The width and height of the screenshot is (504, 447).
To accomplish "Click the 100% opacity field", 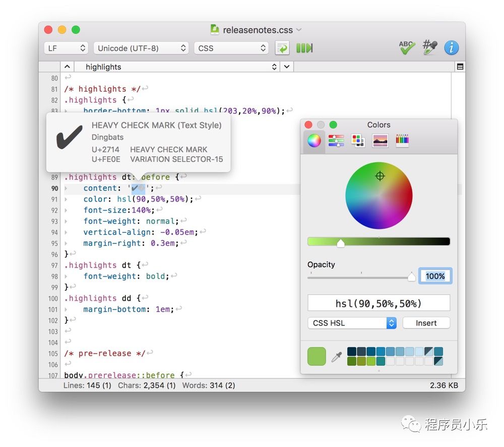I will [435, 276].
